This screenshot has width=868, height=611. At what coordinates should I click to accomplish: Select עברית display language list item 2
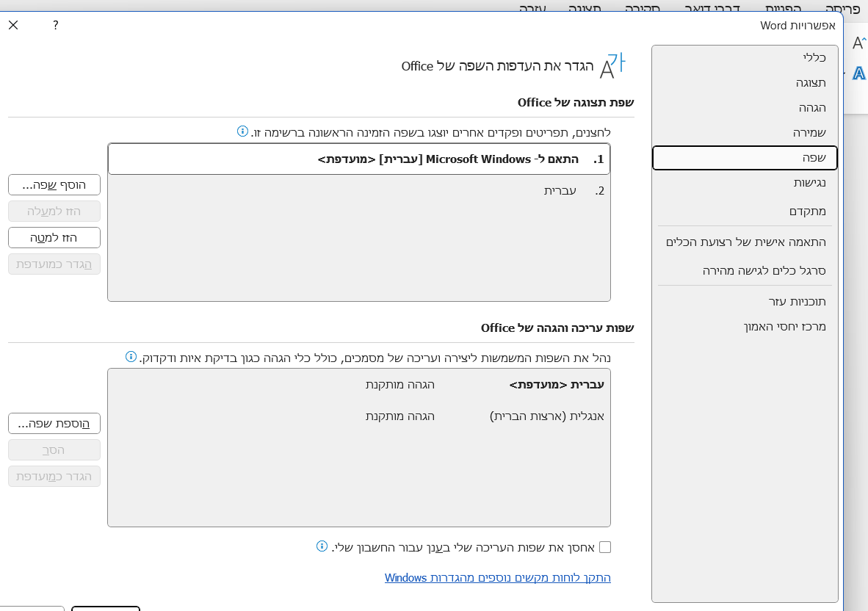point(560,191)
